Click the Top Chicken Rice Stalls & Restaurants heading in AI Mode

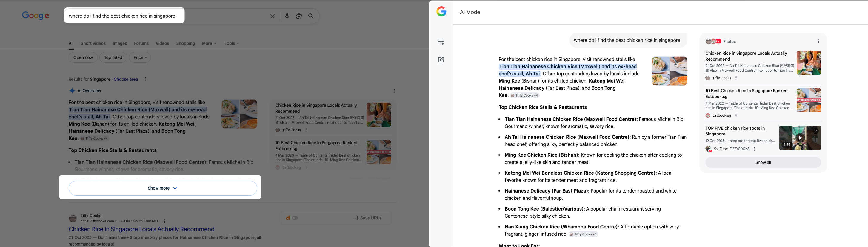tap(543, 107)
